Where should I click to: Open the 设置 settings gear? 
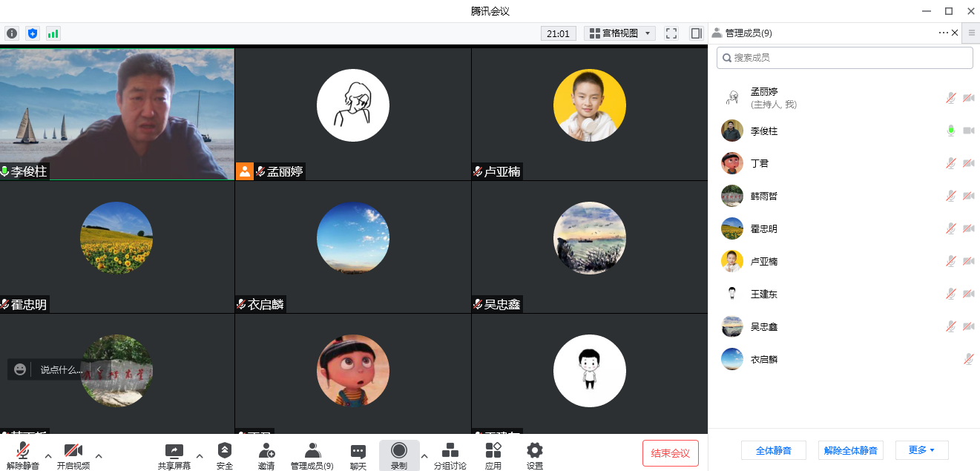pyautogui.click(x=534, y=455)
